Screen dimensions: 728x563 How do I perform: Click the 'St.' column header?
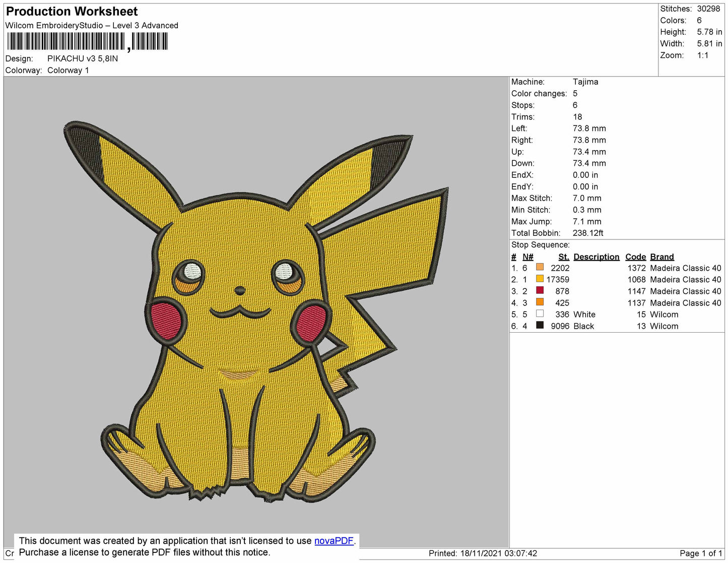point(564,257)
